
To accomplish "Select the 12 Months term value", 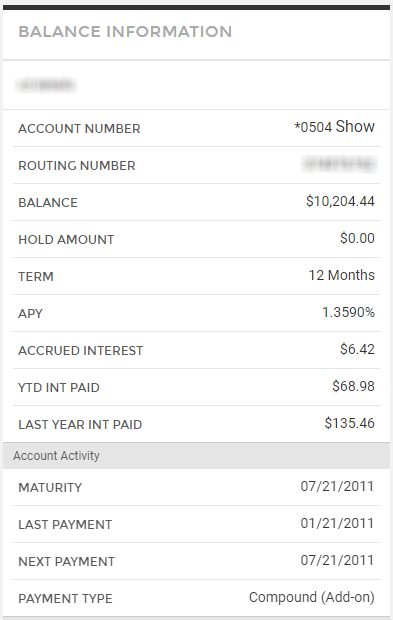I will coord(342,275).
